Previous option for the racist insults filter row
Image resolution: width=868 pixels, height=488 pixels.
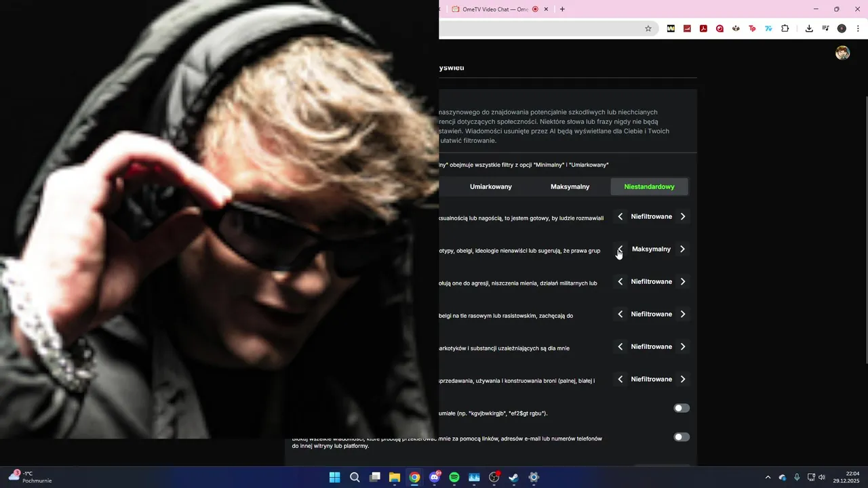click(620, 314)
